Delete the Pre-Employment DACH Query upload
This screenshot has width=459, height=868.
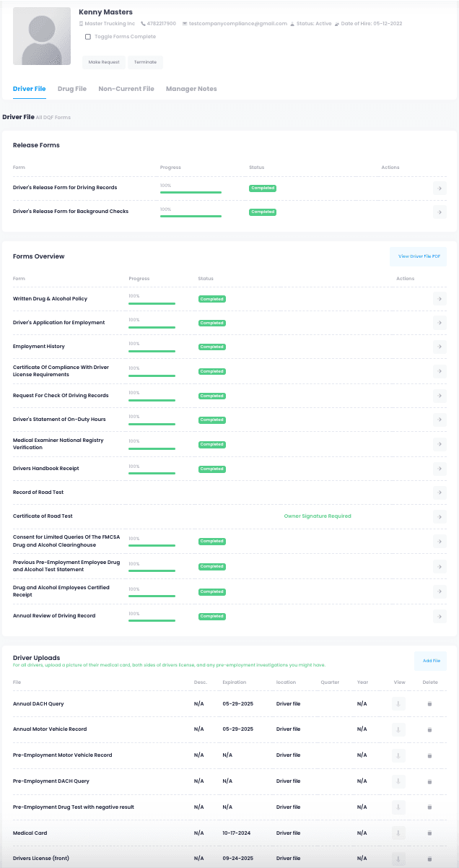pos(429,781)
